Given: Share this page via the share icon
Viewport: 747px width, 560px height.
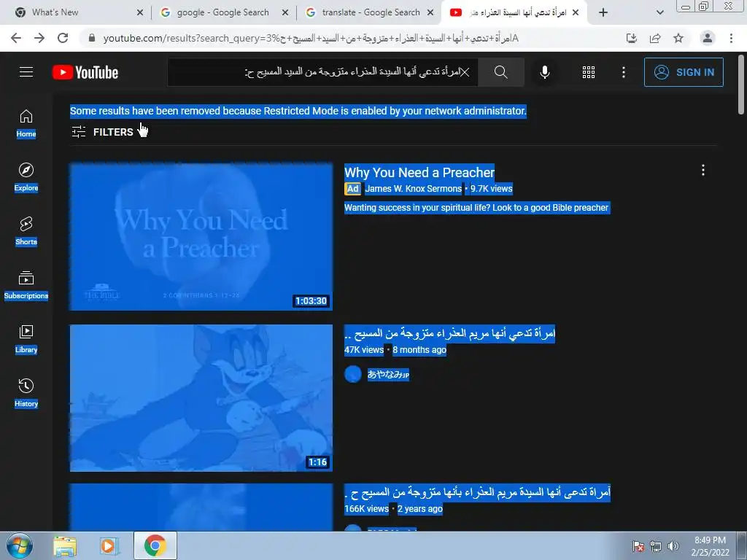Looking at the screenshot, I should 655,38.
